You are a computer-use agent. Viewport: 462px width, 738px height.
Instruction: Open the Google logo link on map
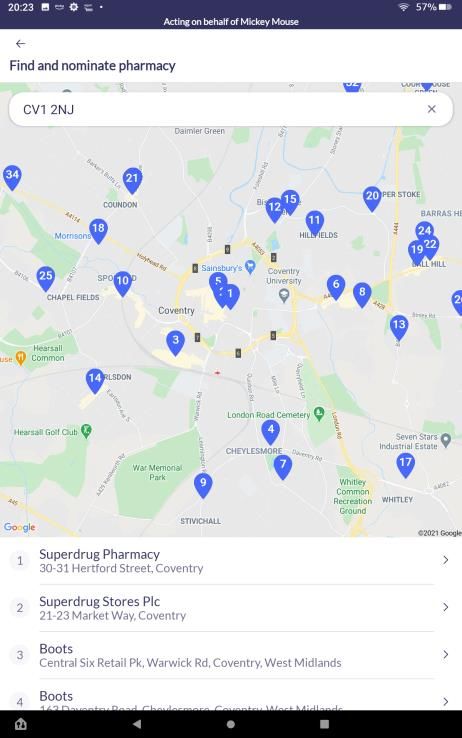tap(20, 527)
